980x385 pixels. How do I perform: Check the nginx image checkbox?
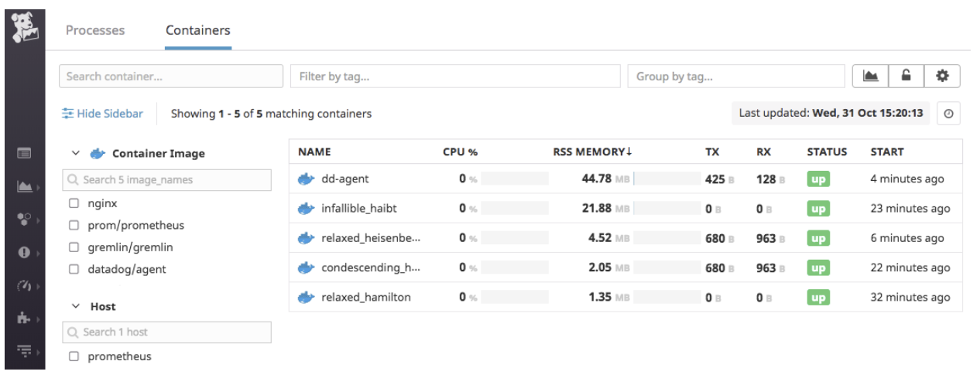click(x=74, y=203)
